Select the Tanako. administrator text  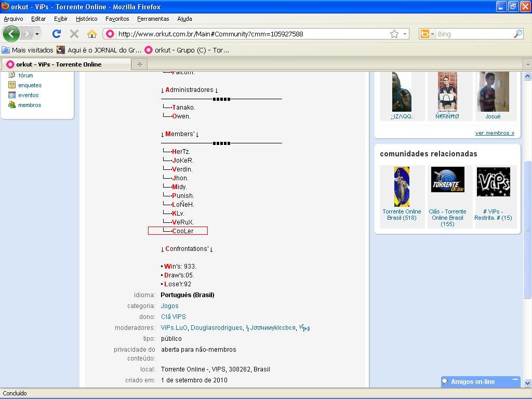(183, 107)
